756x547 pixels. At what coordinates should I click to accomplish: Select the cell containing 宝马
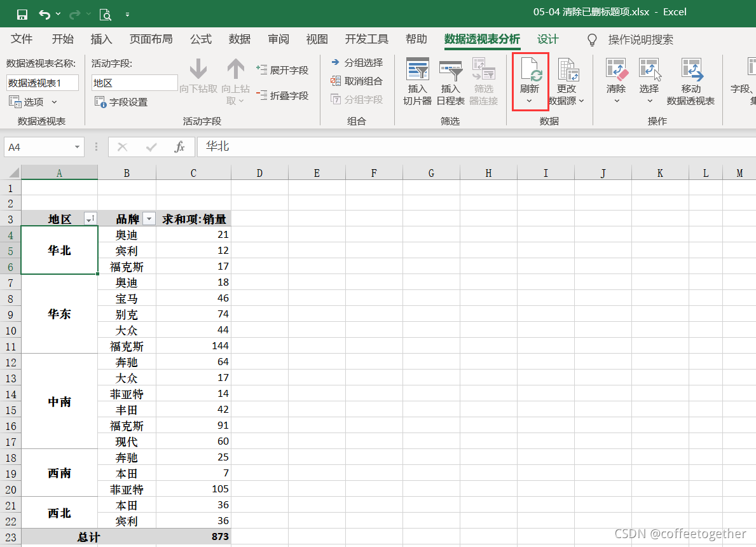(x=127, y=298)
